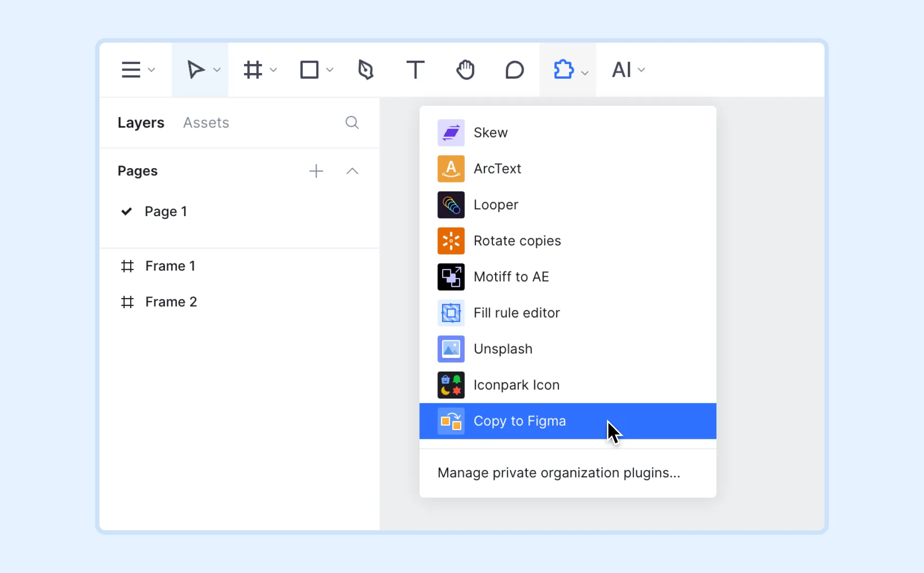Click the Copy to Figma icon

click(451, 421)
